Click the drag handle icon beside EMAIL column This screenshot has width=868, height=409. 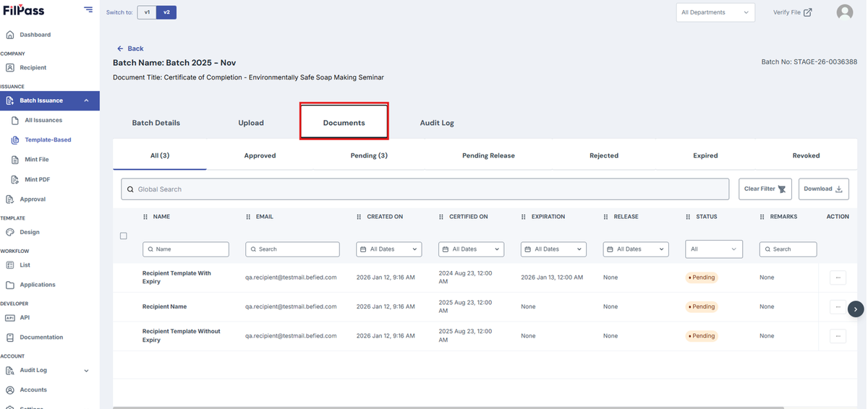point(248,217)
